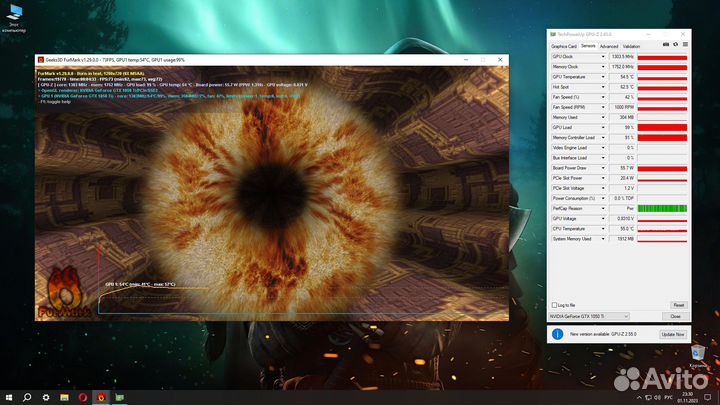Click the Close button in GPU-Z
The height and width of the screenshot is (405, 720).
[x=675, y=316]
